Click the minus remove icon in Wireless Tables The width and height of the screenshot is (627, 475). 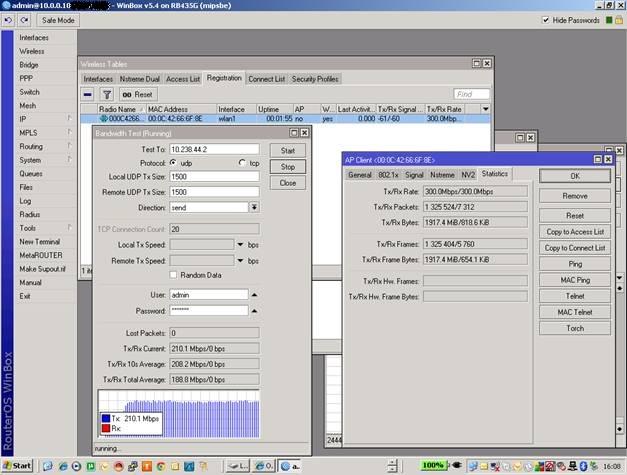[88, 94]
